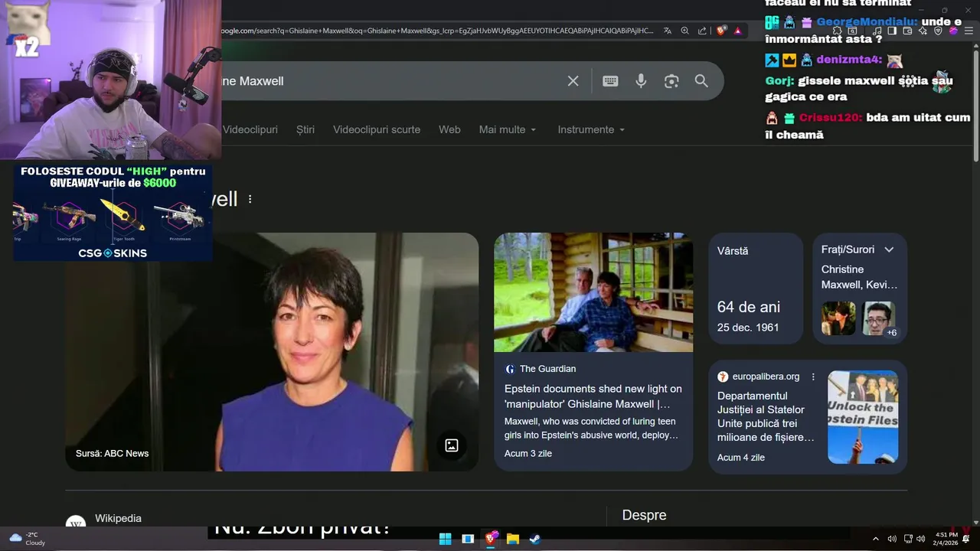Click the Sursă: ABC News caption
980x551 pixels.
[112, 454]
